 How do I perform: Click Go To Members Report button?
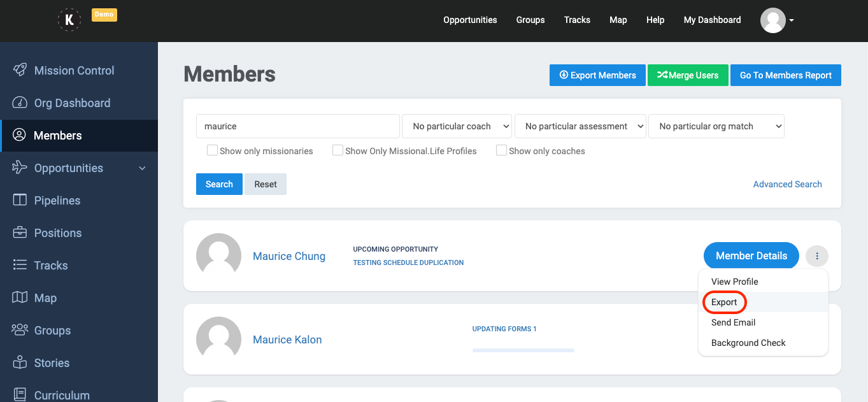coord(785,75)
